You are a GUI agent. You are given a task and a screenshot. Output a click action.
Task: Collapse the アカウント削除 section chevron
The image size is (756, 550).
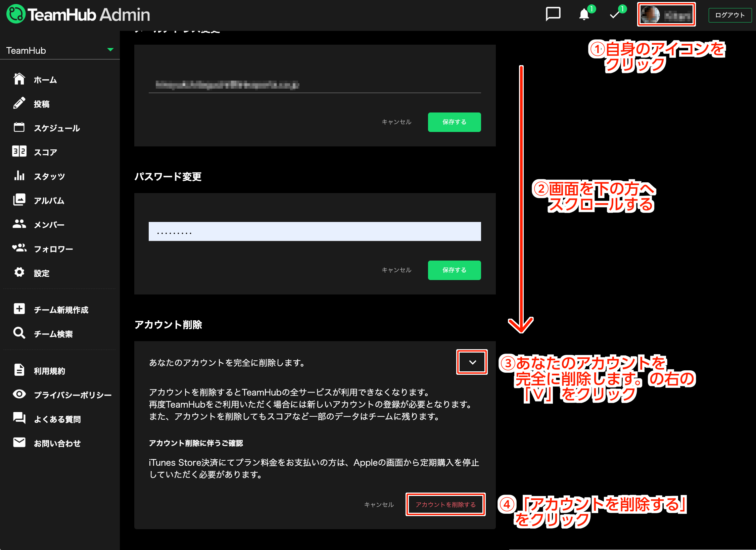pyautogui.click(x=472, y=362)
